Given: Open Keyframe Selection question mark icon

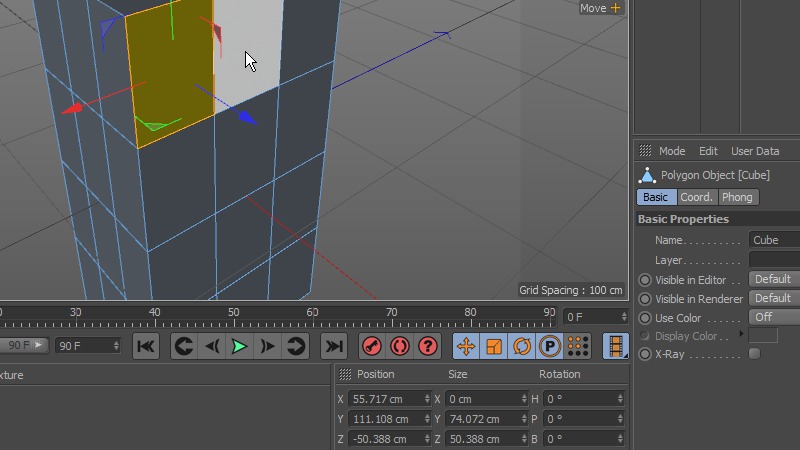Looking at the screenshot, I should [428, 346].
